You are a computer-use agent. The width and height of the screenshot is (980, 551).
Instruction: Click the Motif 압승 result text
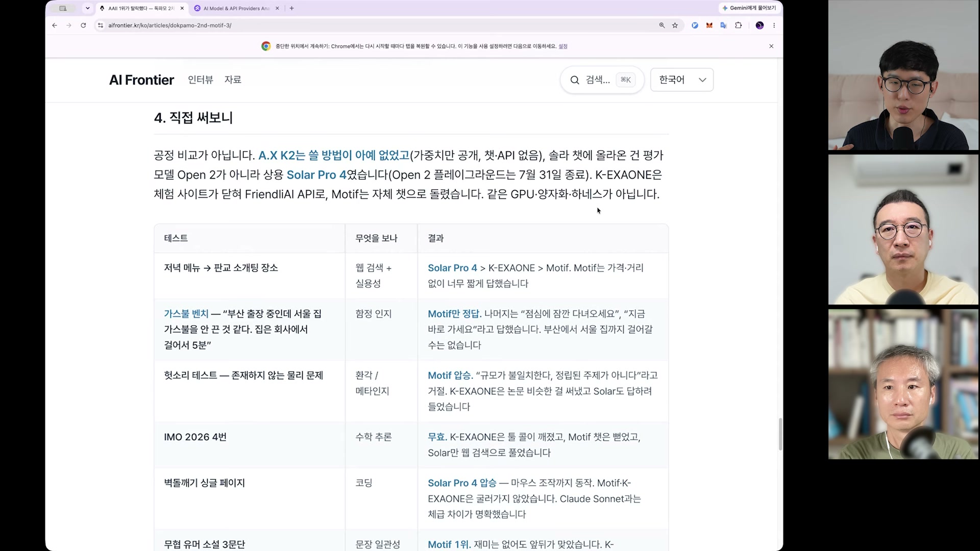[450, 375]
